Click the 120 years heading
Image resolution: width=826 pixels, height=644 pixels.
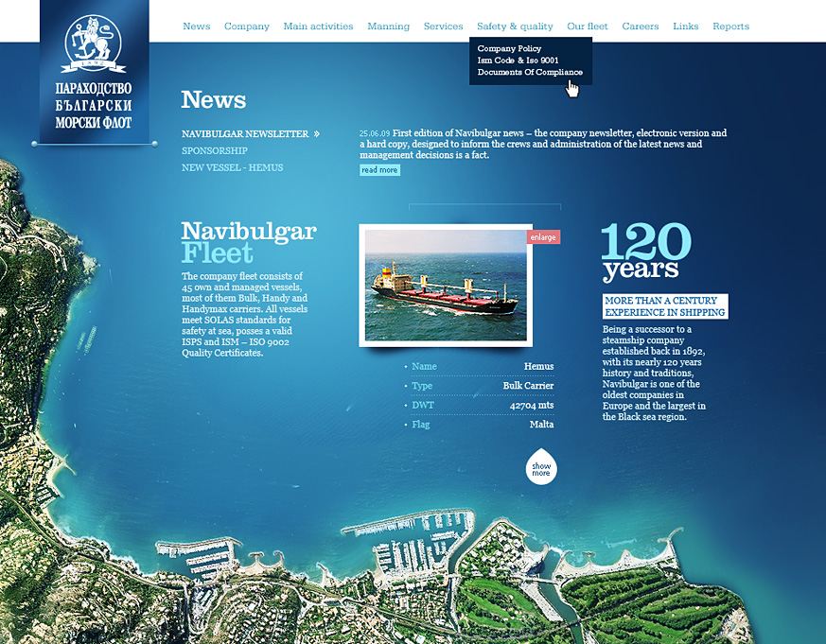646,252
